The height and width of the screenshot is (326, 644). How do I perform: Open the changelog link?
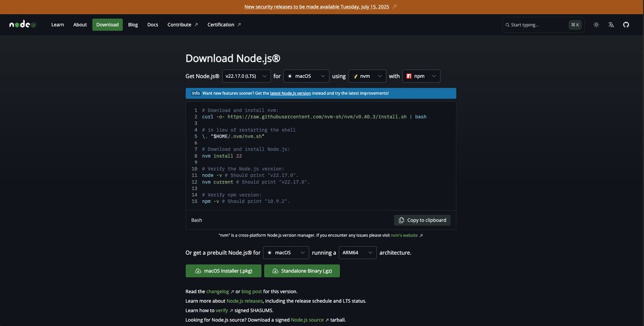[x=220, y=292]
